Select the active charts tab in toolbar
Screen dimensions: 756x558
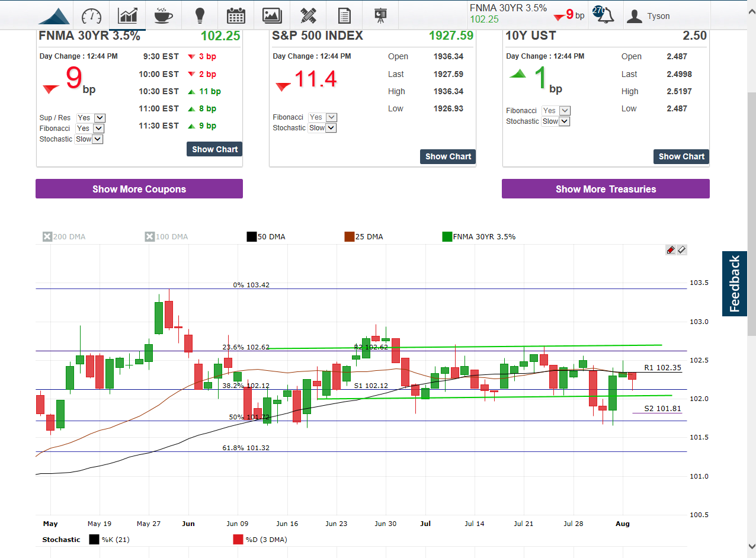[x=127, y=15]
